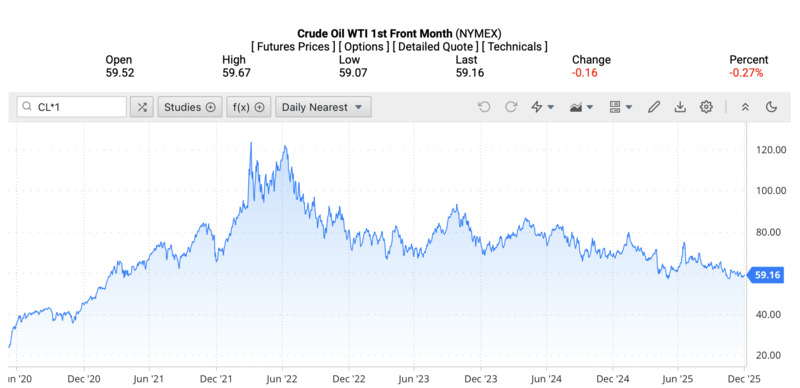Open the Technicals link

click(515, 47)
